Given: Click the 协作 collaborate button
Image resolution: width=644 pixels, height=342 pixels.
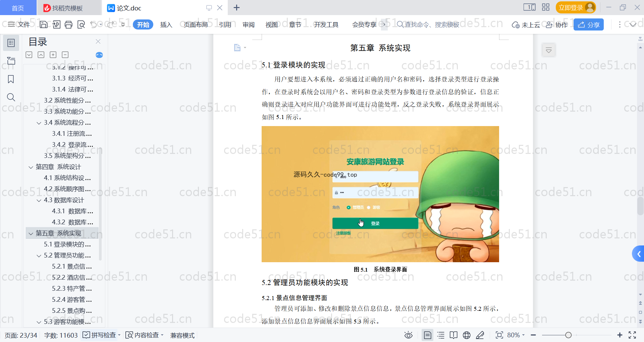Looking at the screenshot, I should pyautogui.click(x=556, y=24).
